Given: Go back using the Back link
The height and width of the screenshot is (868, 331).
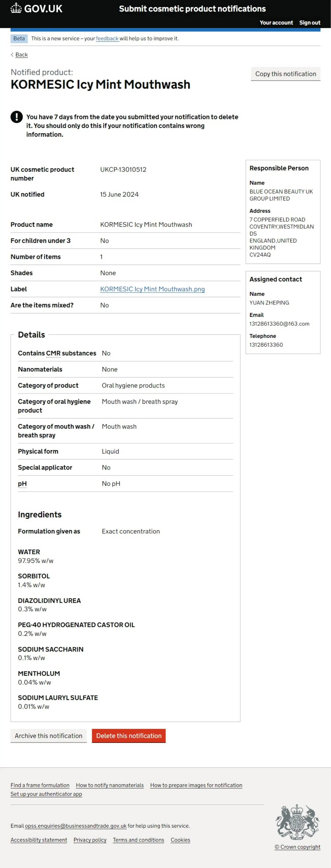Looking at the screenshot, I should coord(22,55).
